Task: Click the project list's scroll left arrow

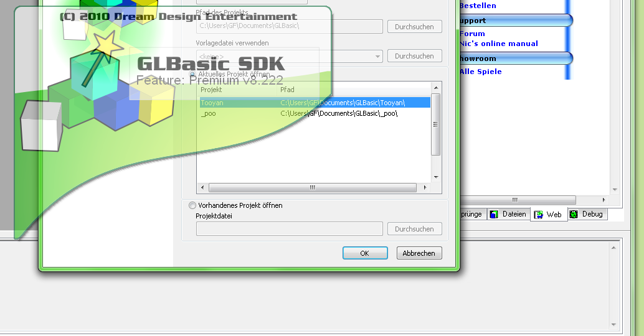Action: pos(202,187)
